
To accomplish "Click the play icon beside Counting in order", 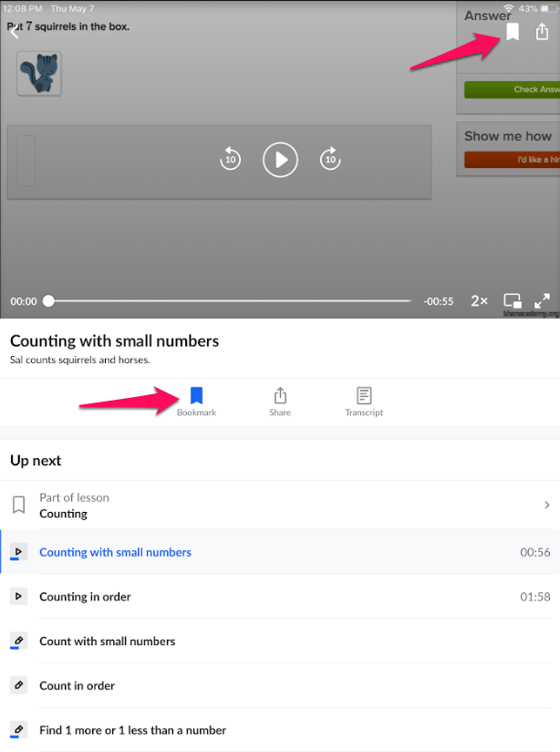I will (19, 596).
